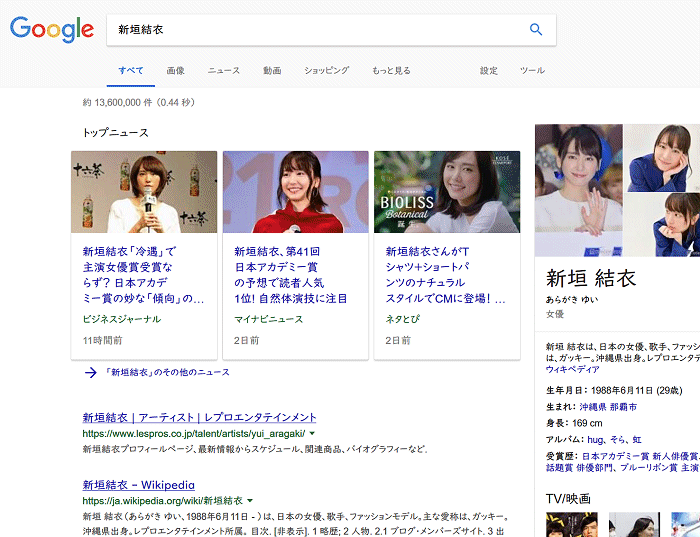Viewport: 700px width, 537px height.
Task: Click the Google logo
Action: 52,29
